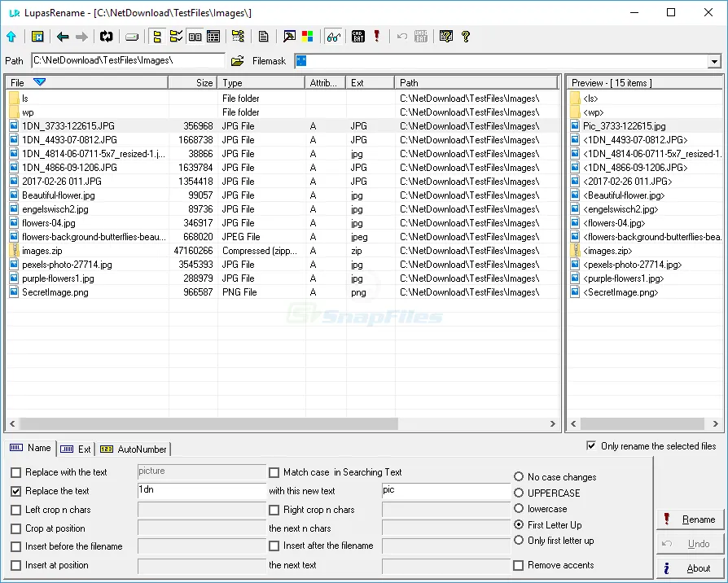Click the file list horizontal scrollbar
Viewport: 728px width, 583px height.
pos(208,423)
